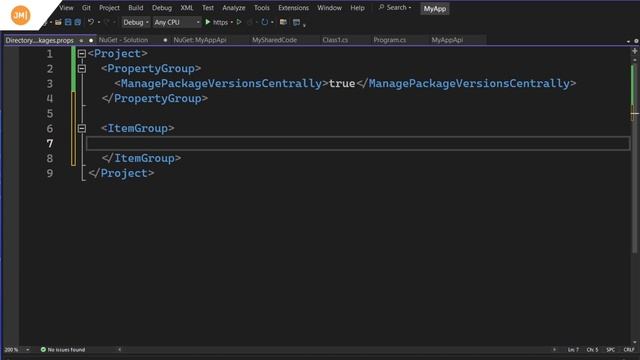Click the empty line 7 in editor
This screenshot has height=360, width=640.
click(358, 143)
